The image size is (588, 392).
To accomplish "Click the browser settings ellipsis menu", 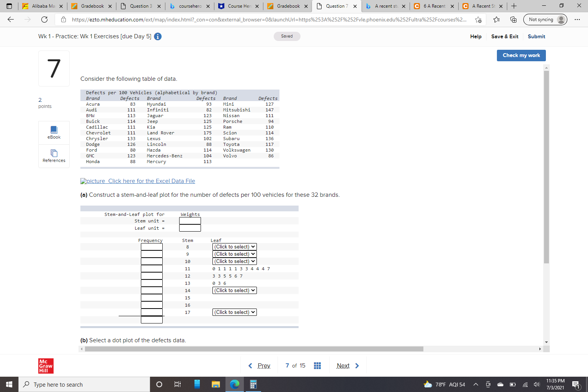I will [x=577, y=19].
